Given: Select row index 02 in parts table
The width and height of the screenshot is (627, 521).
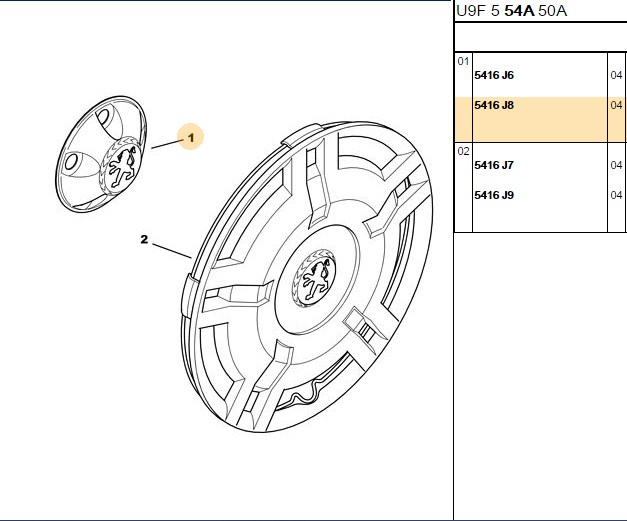Looking at the screenshot, I should pos(463,151).
